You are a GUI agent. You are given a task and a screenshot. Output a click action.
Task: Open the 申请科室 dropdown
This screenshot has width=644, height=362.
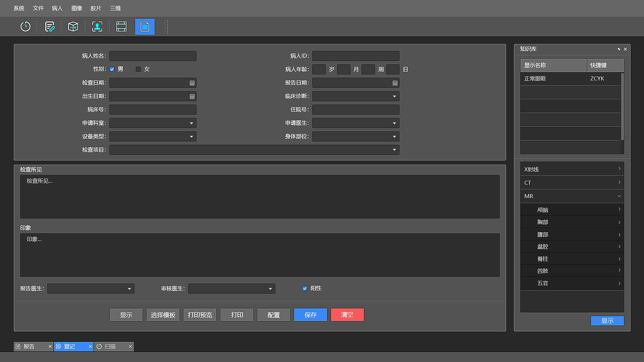[153, 123]
